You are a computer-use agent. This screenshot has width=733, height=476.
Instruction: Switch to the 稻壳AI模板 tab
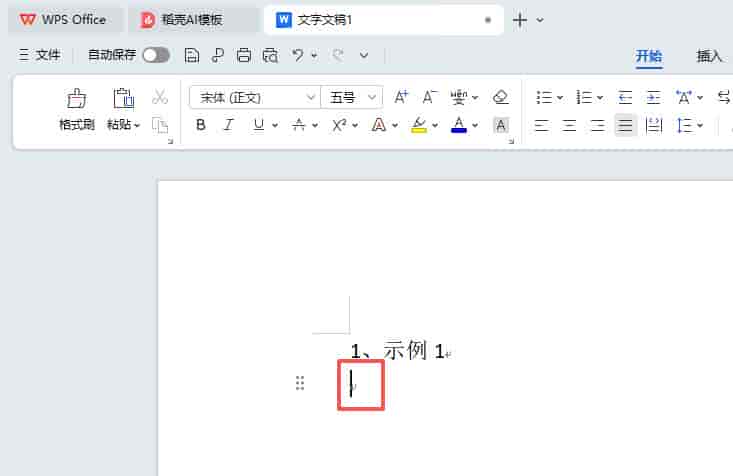193,20
